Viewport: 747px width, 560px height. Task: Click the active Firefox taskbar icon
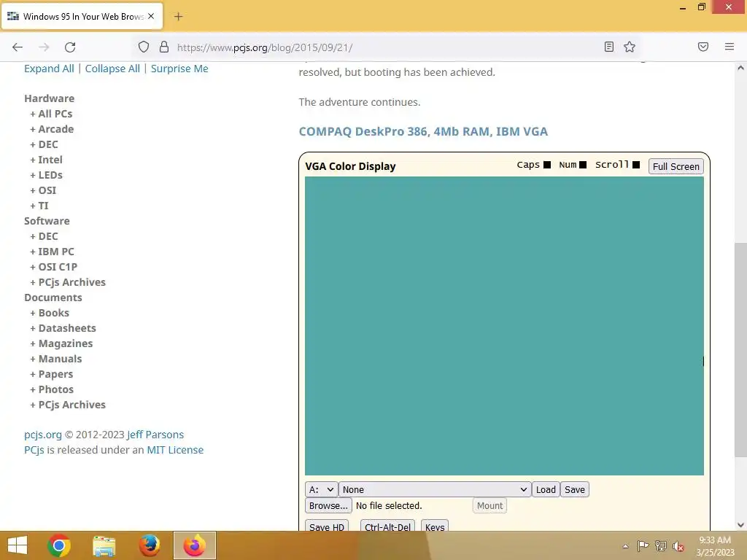(194, 545)
